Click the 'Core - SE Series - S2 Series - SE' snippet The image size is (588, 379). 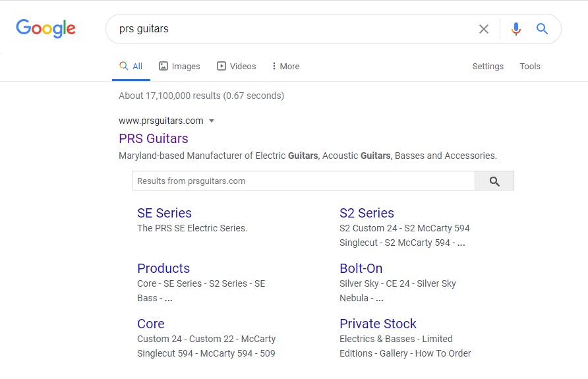point(201,284)
